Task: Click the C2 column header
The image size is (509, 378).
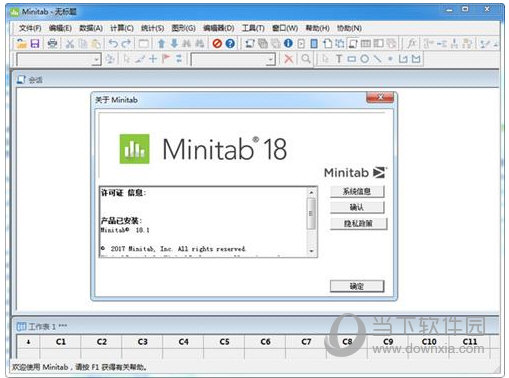Action: click(102, 342)
